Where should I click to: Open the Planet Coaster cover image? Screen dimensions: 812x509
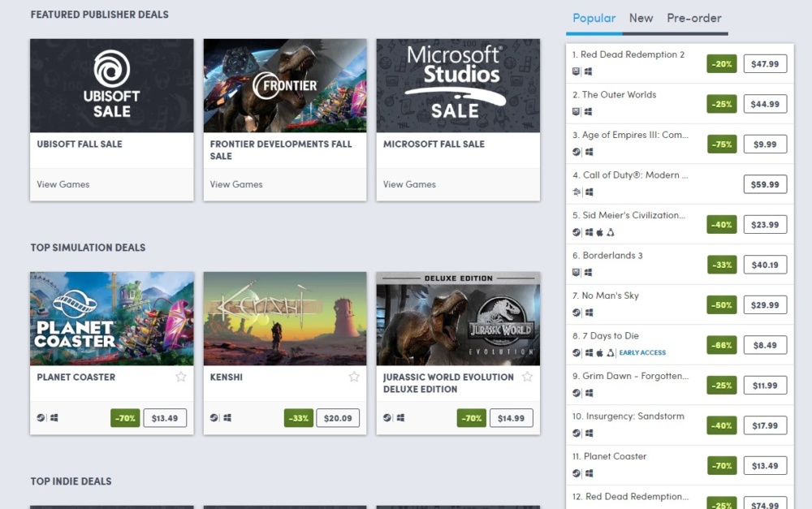point(112,318)
